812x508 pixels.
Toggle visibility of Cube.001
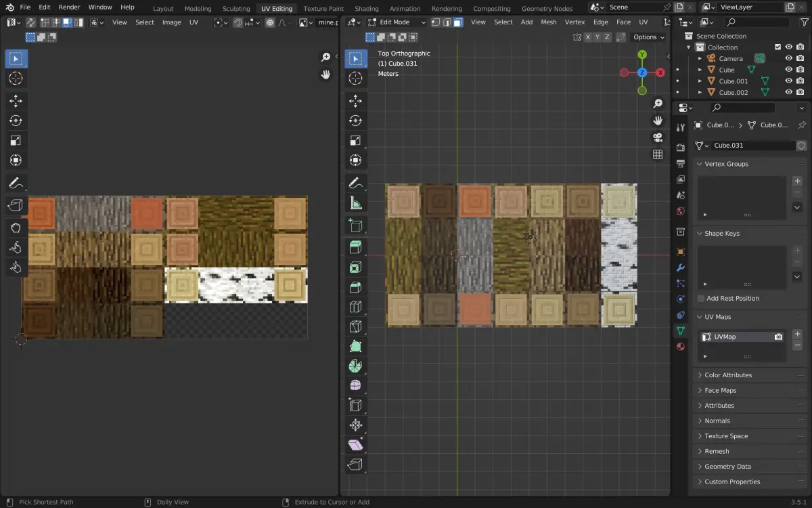coord(788,81)
